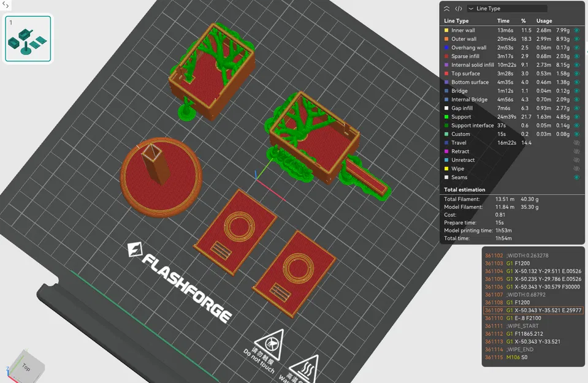
Task: Click the Wipe yellow color swatch
Action: [x=446, y=169]
